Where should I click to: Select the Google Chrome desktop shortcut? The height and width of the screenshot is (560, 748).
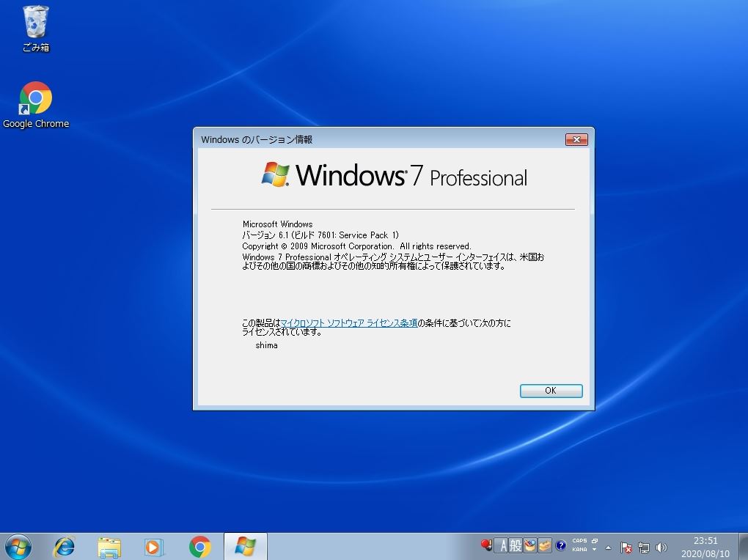(36, 105)
